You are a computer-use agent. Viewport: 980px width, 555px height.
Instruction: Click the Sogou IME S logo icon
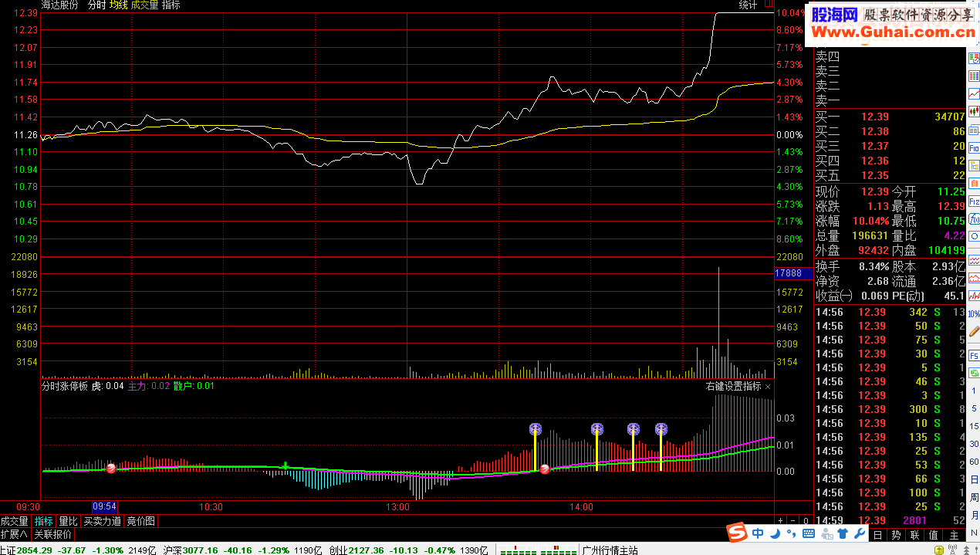737,533
